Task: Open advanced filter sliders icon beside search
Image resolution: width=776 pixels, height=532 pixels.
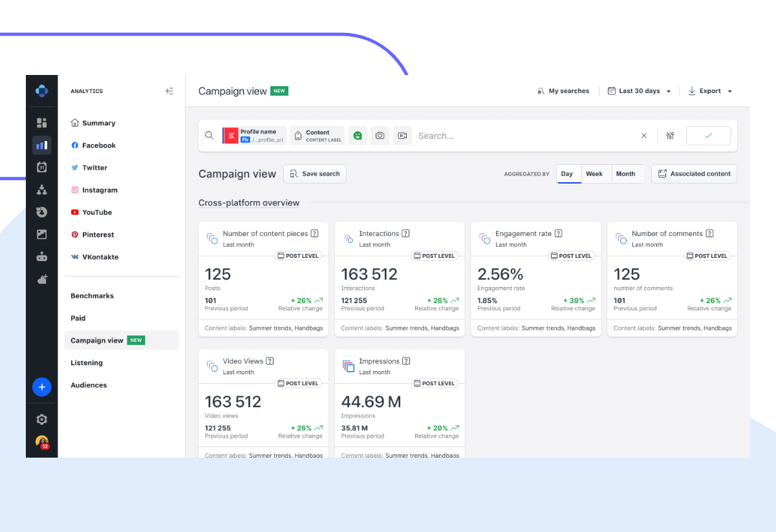Action: click(x=670, y=135)
